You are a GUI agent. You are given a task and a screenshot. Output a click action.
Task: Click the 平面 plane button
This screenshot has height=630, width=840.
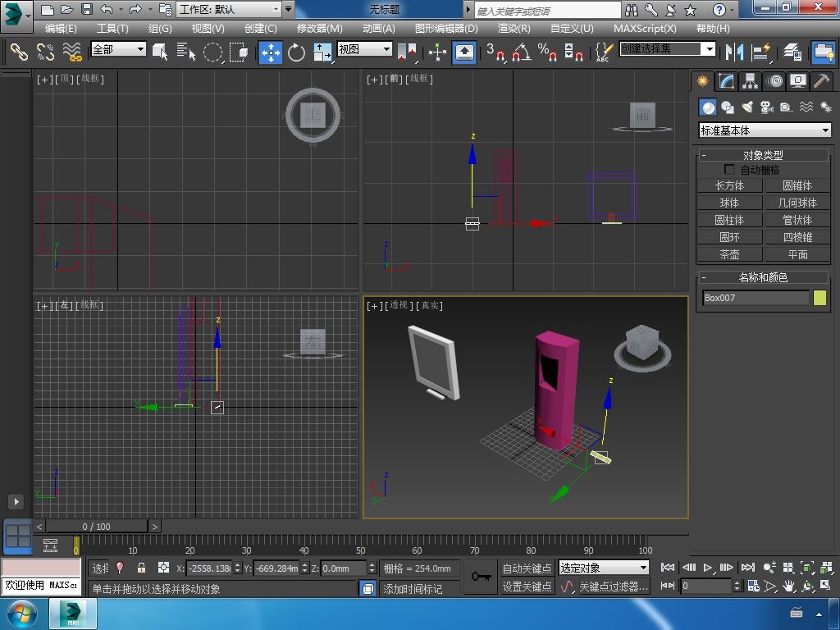tap(797, 254)
